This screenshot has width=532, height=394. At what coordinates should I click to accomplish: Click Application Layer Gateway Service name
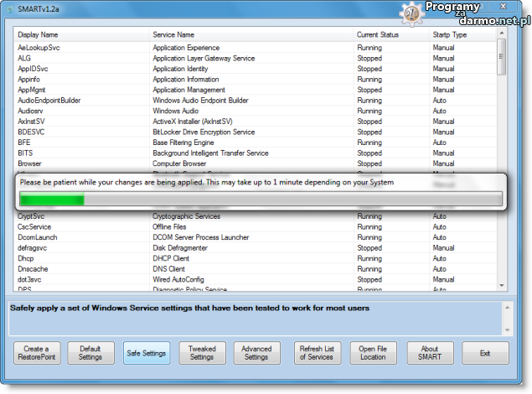(x=204, y=58)
